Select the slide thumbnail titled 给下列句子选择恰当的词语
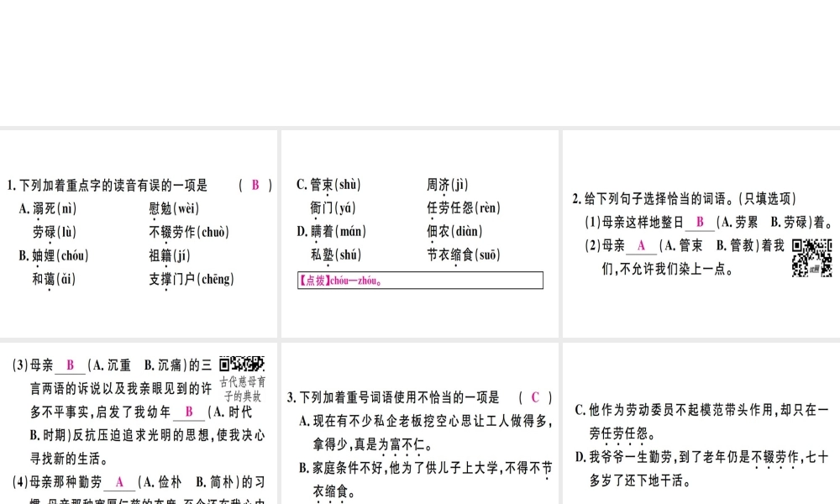Image resolution: width=840 pixels, height=504 pixels. tap(701, 234)
